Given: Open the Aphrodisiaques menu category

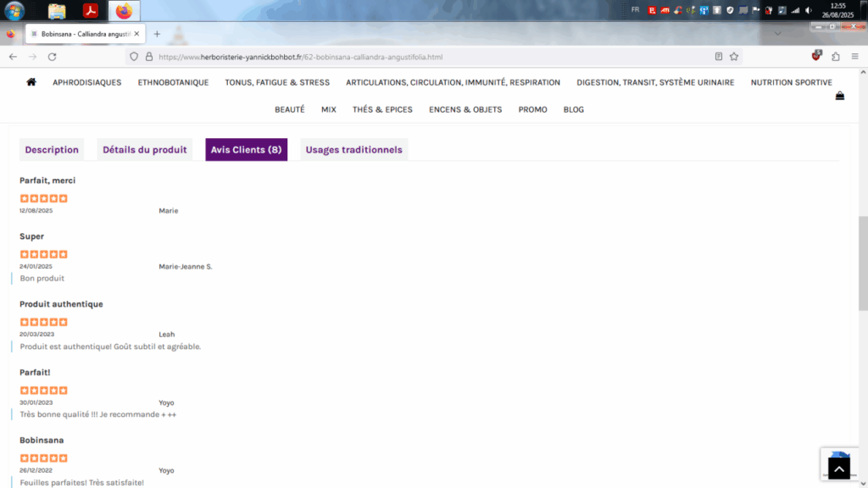Looking at the screenshot, I should click(x=86, y=82).
